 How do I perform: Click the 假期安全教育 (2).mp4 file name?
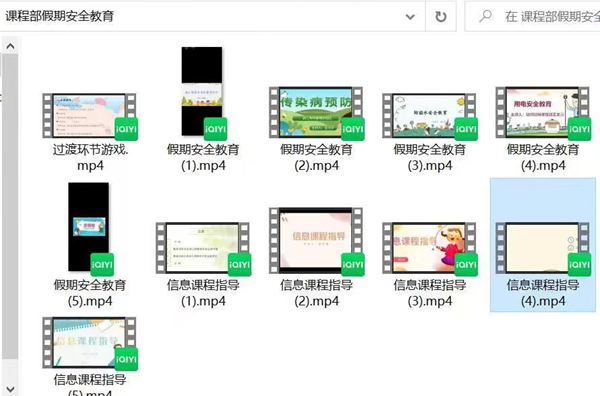pyautogui.click(x=316, y=157)
